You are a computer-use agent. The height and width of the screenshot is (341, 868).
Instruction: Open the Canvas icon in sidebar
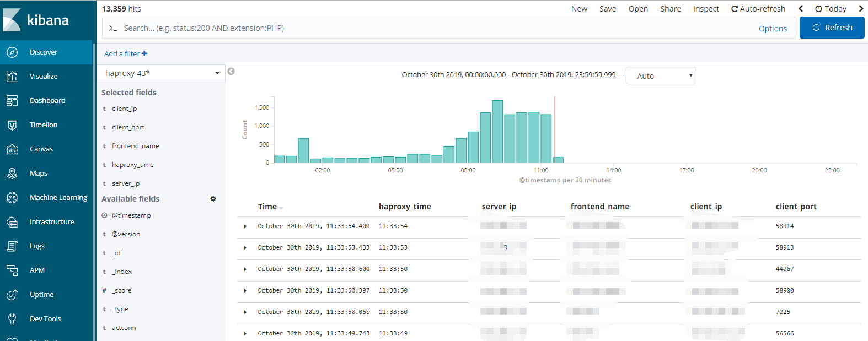12,149
